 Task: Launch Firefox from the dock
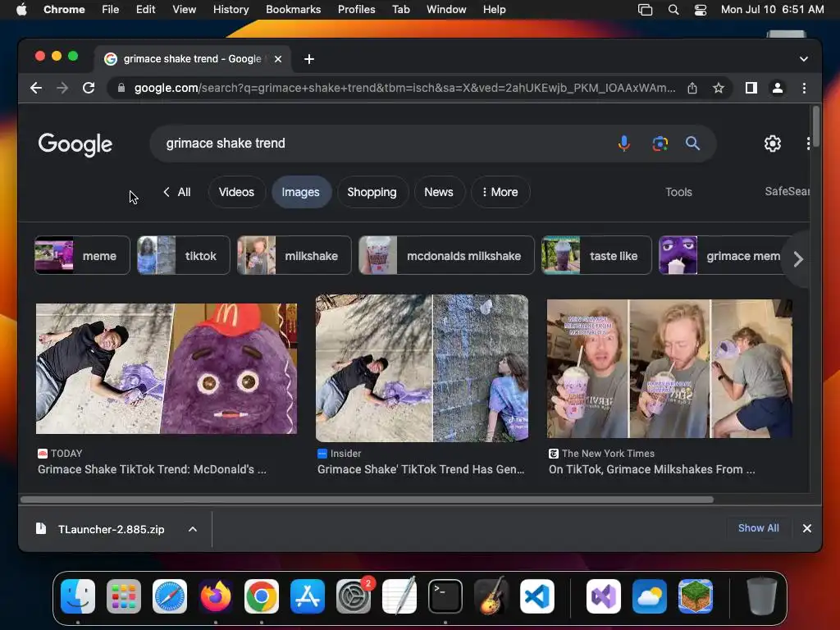tap(216, 596)
